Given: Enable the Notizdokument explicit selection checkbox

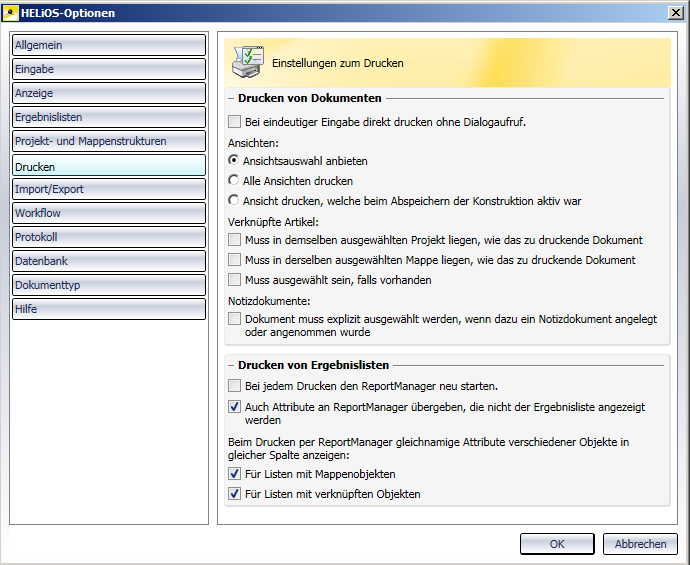Looking at the screenshot, I should point(235,319).
